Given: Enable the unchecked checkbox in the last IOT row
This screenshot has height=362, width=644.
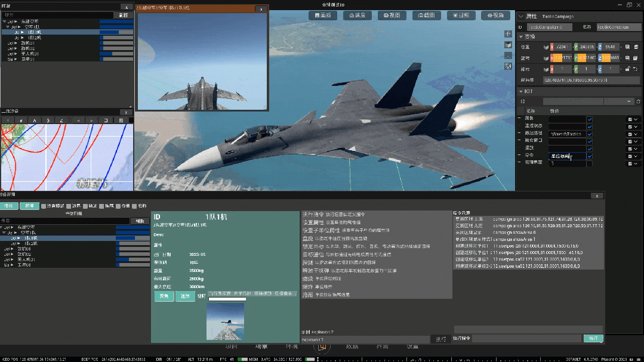Looking at the screenshot, I should pos(589,163).
